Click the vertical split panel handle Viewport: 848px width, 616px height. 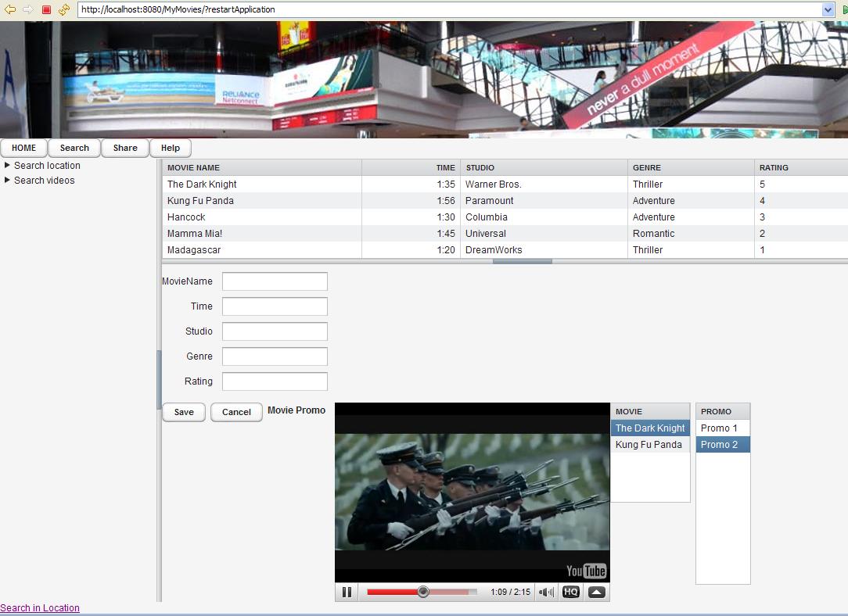tap(159, 380)
